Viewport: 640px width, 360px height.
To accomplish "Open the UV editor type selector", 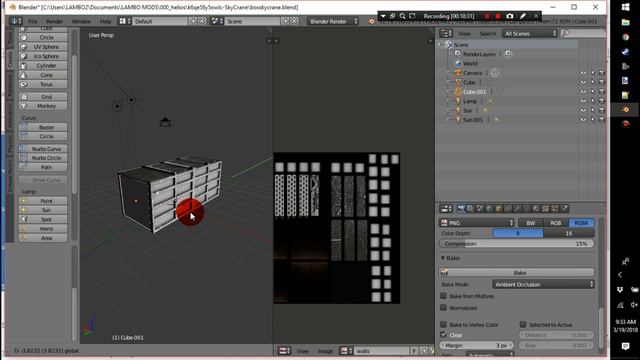I will tap(284, 351).
